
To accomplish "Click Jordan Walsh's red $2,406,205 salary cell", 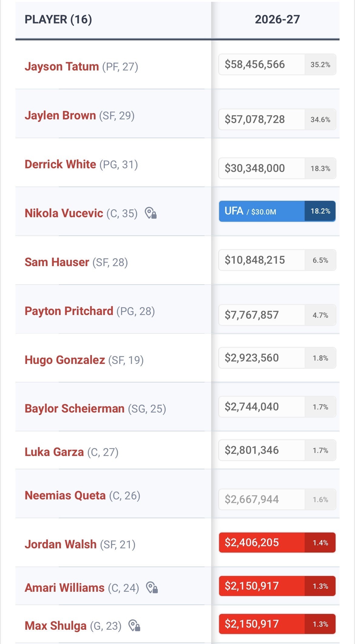I will (262, 543).
